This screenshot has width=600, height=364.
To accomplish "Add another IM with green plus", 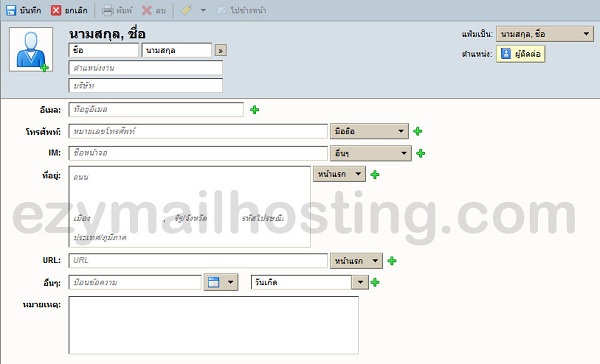I will click(421, 153).
